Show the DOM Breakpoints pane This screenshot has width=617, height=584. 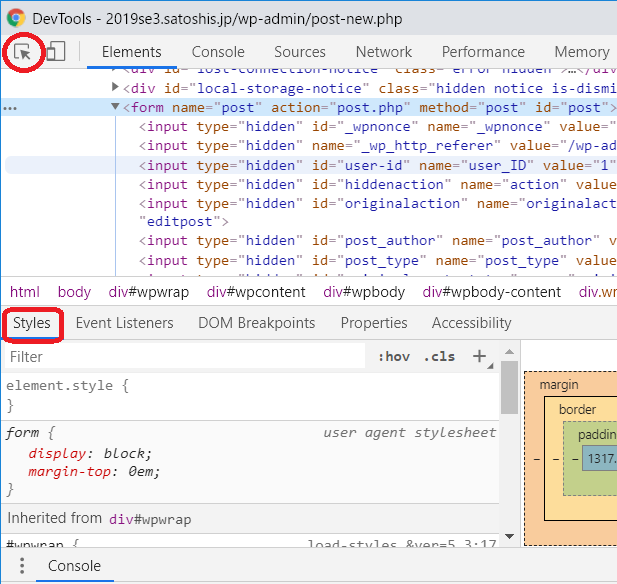click(x=256, y=323)
